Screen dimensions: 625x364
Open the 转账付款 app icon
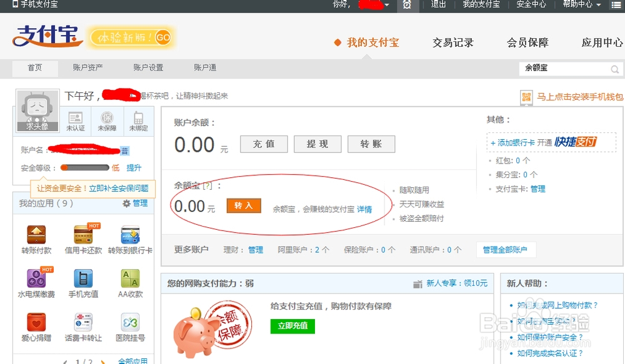(36, 234)
